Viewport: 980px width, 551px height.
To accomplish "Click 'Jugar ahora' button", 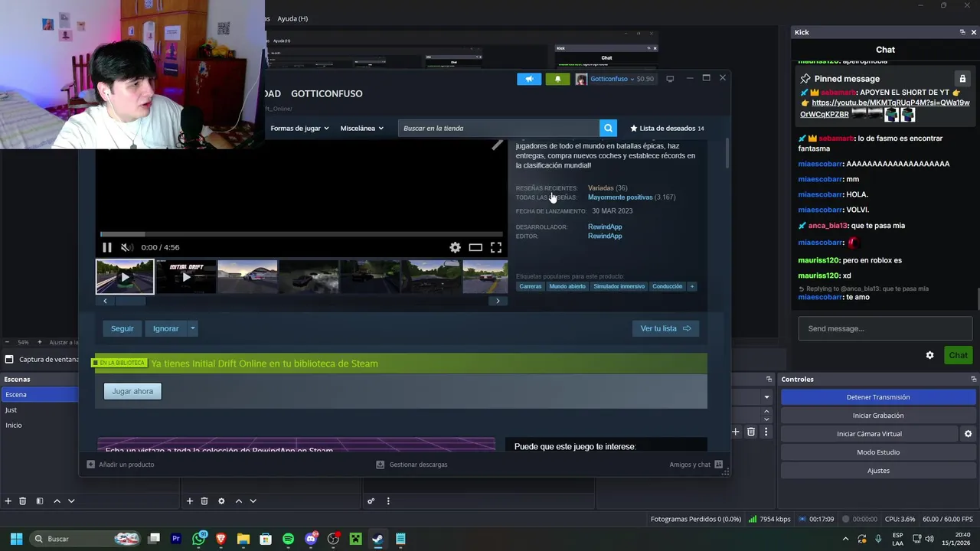I will tap(132, 391).
